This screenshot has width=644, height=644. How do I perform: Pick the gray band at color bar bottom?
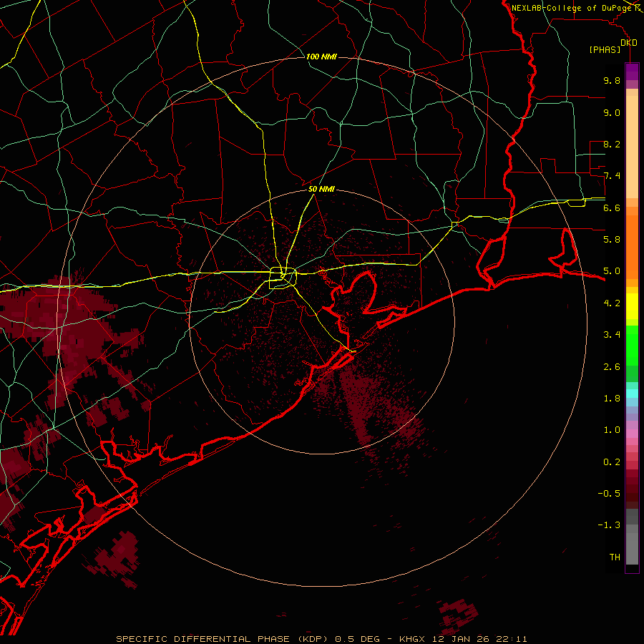pyautogui.click(x=632, y=548)
